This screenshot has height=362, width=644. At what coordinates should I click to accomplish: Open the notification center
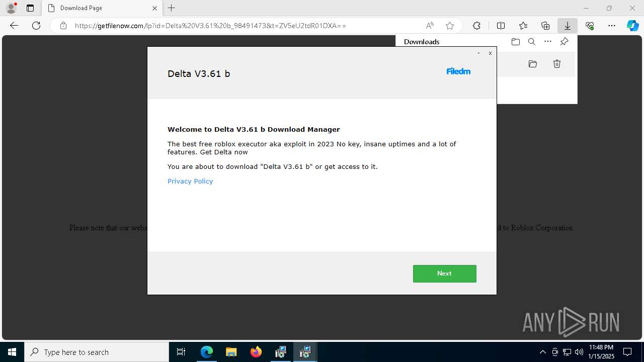[628, 352]
